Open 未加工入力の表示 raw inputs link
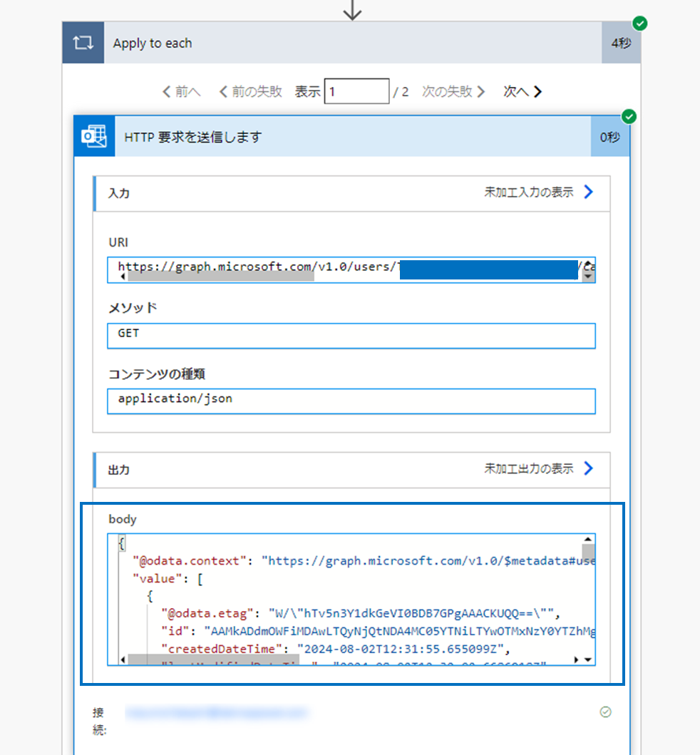700x755 pixels. coord(529,192)
